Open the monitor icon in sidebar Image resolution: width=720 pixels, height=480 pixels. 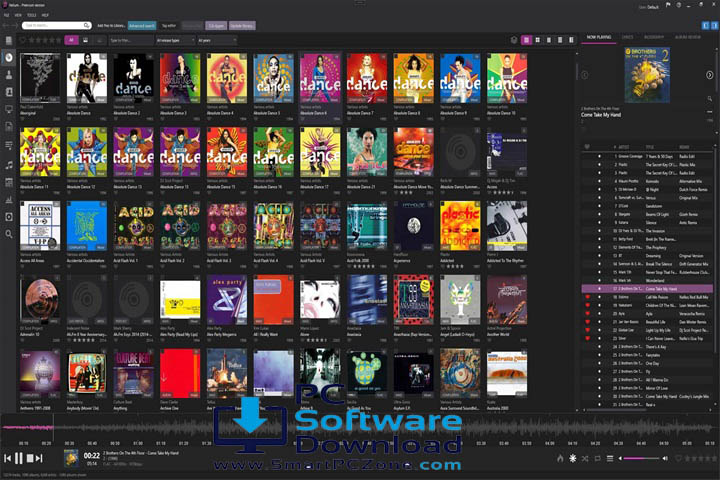pos(9,109)
